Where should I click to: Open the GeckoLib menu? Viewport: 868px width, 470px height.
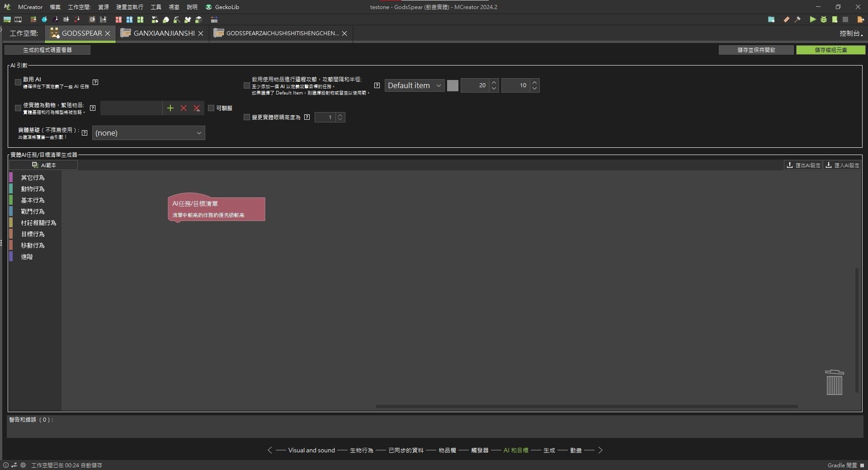click(x=222, y=7)
